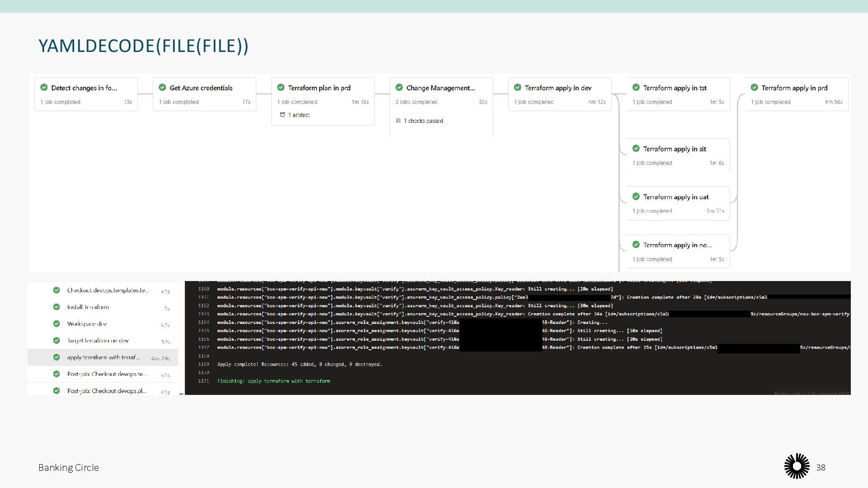This screenshot has height=488, width=868.
Task: Click the Apply complete log line
Action: click(x=299, y=364)
